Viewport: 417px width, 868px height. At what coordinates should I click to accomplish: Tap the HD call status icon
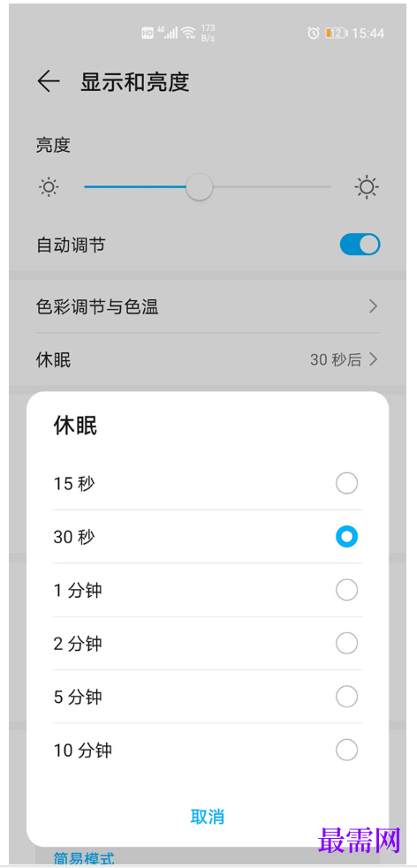pos(148,34)
